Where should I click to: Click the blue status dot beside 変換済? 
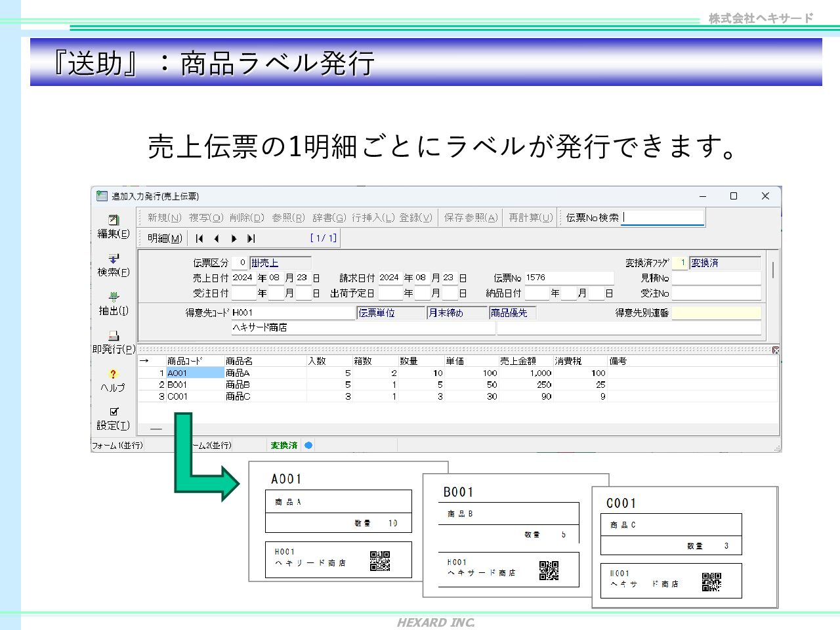coord(308,445)
